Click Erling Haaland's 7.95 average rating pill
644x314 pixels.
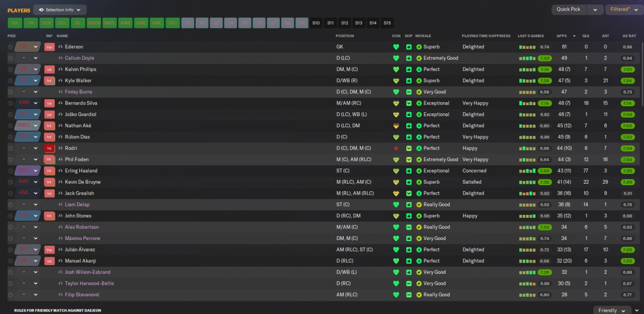pos(627,171)
